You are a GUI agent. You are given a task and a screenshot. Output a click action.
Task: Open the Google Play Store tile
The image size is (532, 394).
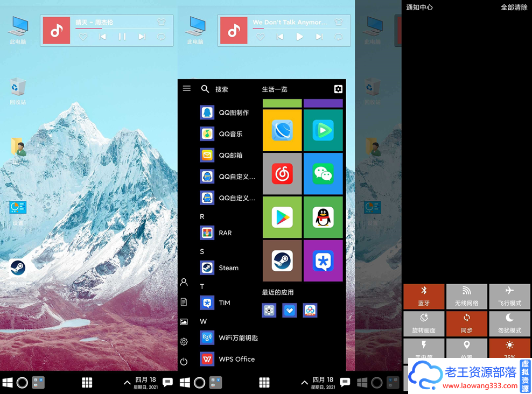tap(282, 217)
